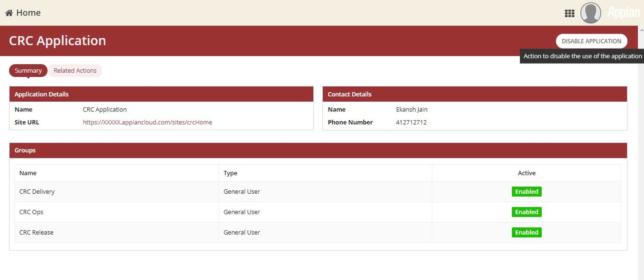Viewport: 644px width, 280px height.
Task: Open the app grid navigation menu
Action: click(x=570, y=13)
